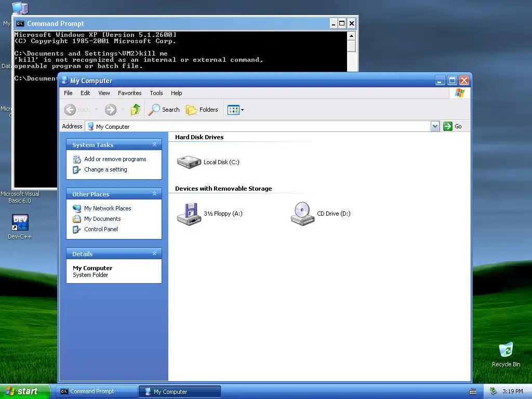532x399 pixels.
Task: Open Search with the magnifier button
Action: click(164, 110)
